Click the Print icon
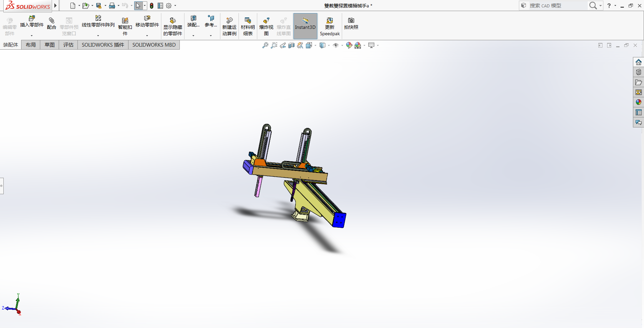This screenshot has width=644, height=328. point(112,6)
